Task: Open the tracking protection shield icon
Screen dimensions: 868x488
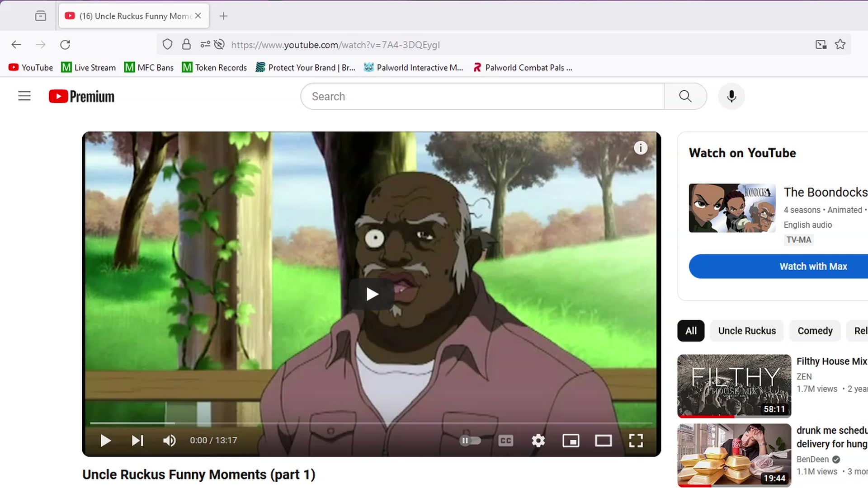Action: 167,44
